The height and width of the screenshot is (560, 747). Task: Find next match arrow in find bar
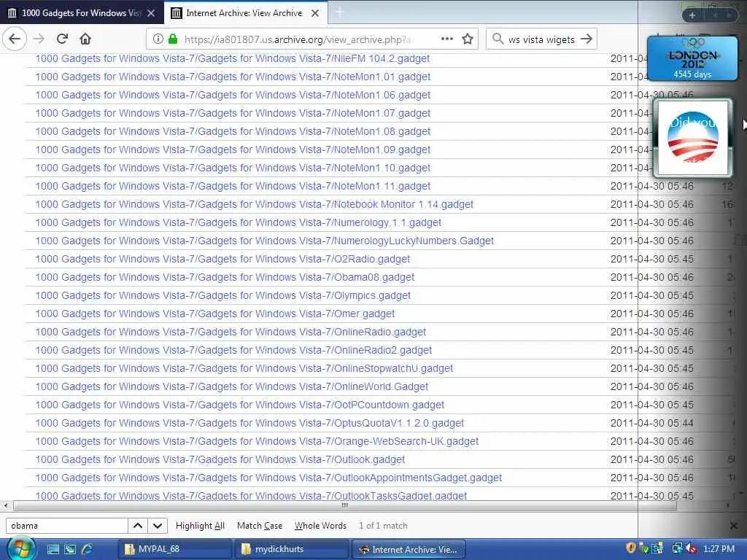click(158, 526)
